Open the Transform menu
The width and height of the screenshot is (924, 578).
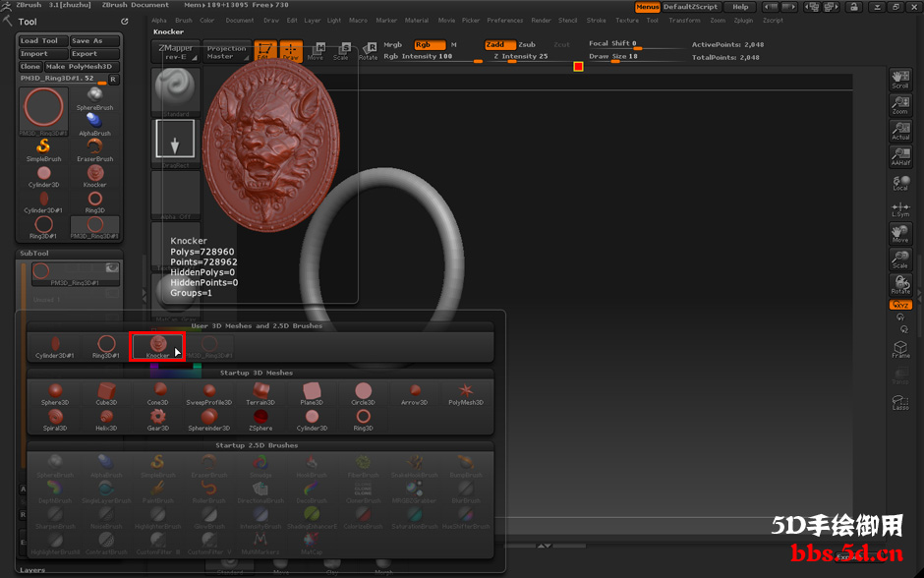pyautogui.click(x=685, y=20)
